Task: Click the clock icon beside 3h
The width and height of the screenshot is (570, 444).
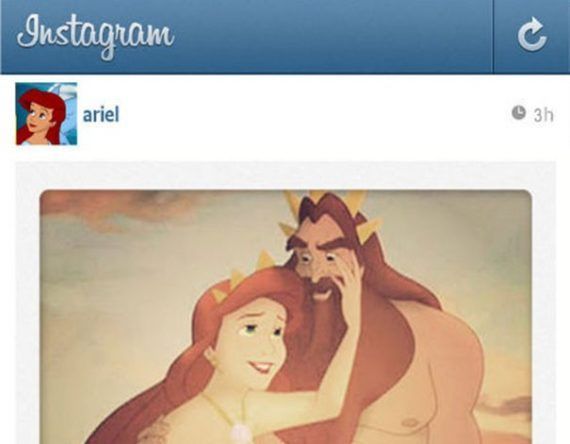Action: [519, 112]
